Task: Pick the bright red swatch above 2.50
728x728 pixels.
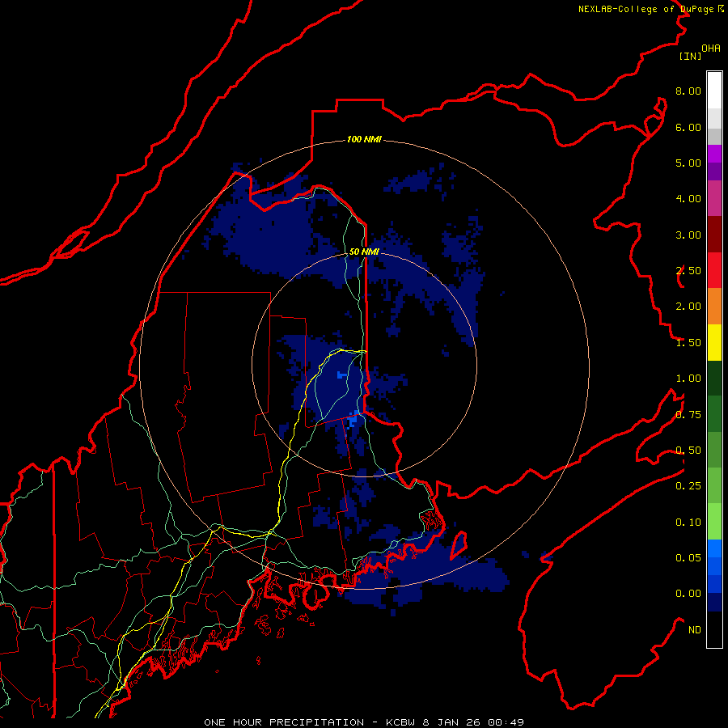Action: tap(714, 270)
